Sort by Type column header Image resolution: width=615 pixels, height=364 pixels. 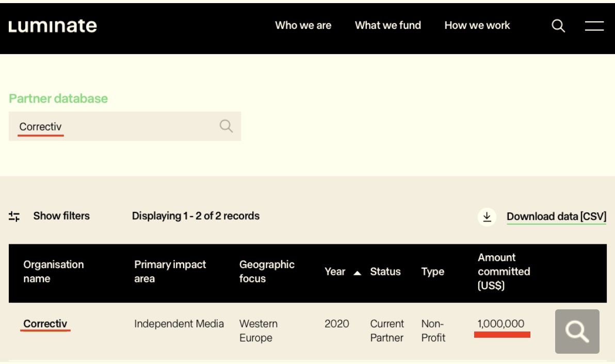(x=433, y=272)
